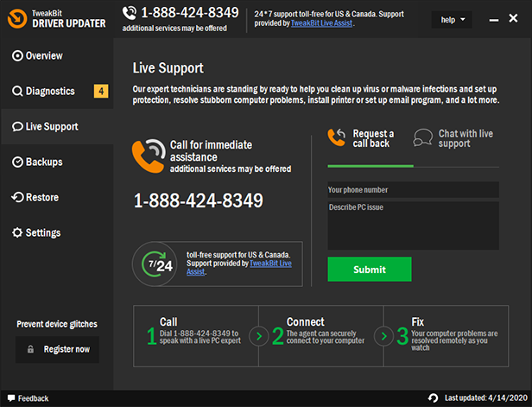Open the Backups section
This screenshot has height=407, width=532.
click(x=57, y=162)
